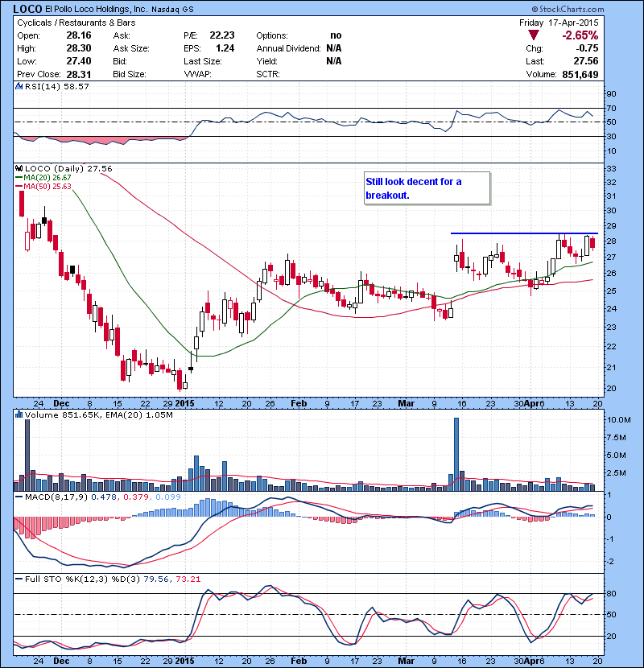Click the EPS value 1.24

point(225,48)
